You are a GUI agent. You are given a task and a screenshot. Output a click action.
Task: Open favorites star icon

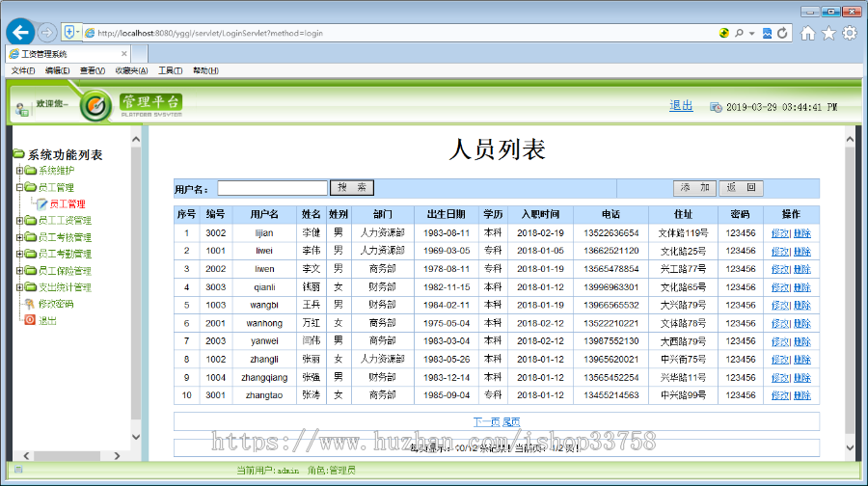[828, 33]
